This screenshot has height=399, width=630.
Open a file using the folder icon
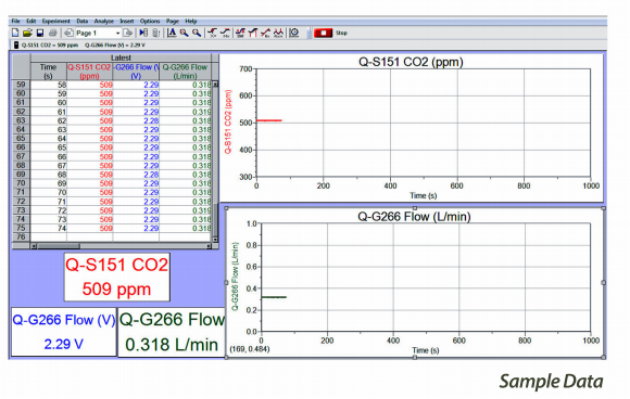tap(27, 33)
